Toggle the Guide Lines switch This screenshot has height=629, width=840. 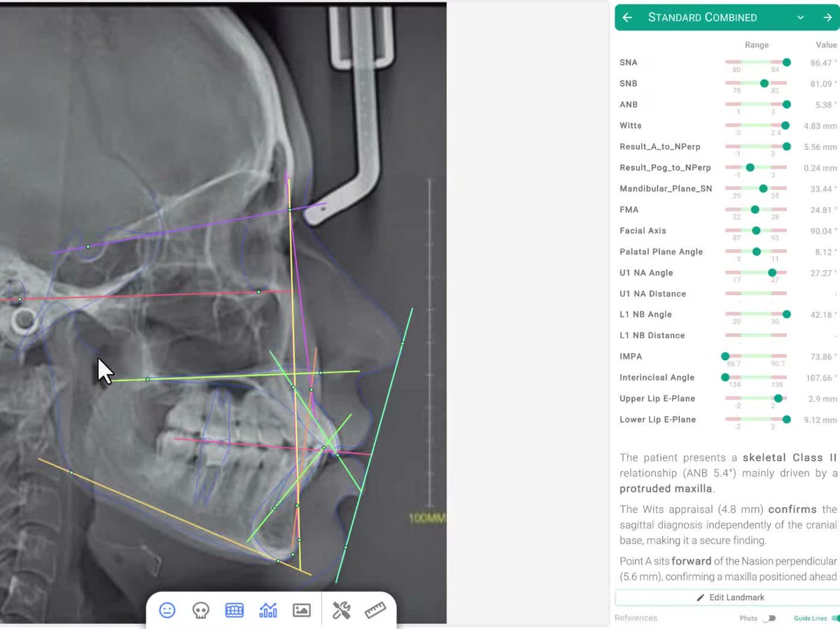tap(835, 618)
